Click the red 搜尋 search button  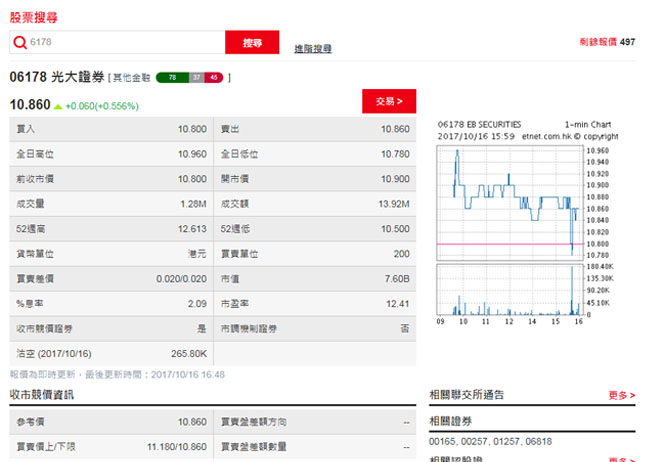click(x=252, y=42)
